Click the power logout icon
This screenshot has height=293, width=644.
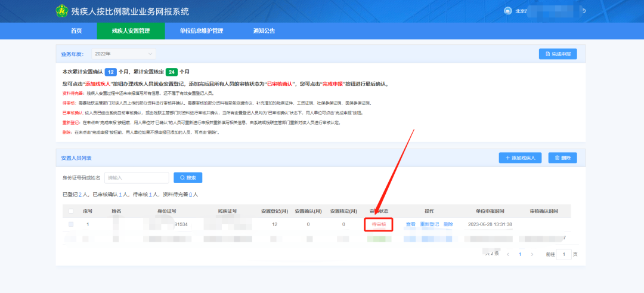click(x=583, y=11)
